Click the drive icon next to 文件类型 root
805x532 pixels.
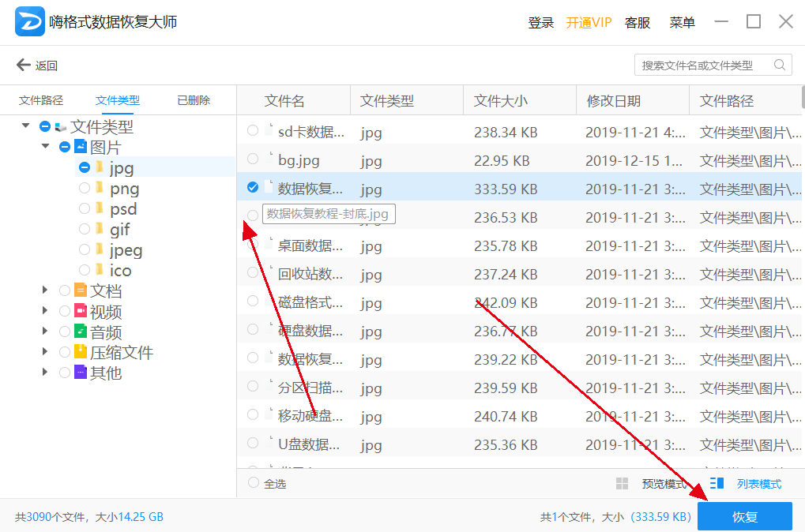pyautogui.click(x=61, y=127)
